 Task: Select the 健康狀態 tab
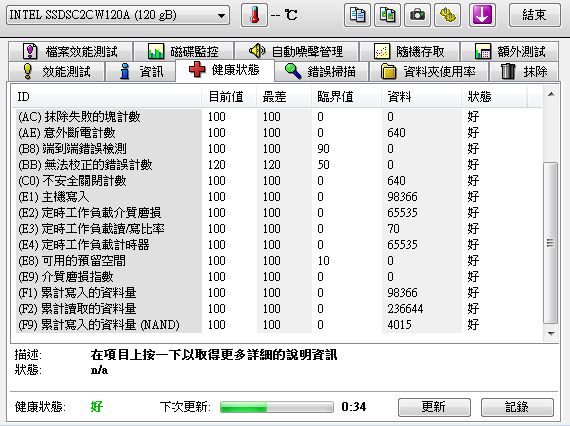(x=225, y=70)
